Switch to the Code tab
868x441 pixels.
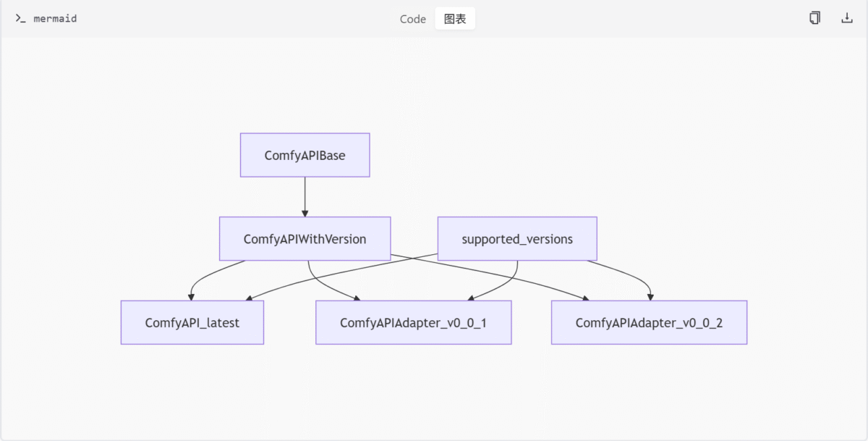click(x=412, y=19)
